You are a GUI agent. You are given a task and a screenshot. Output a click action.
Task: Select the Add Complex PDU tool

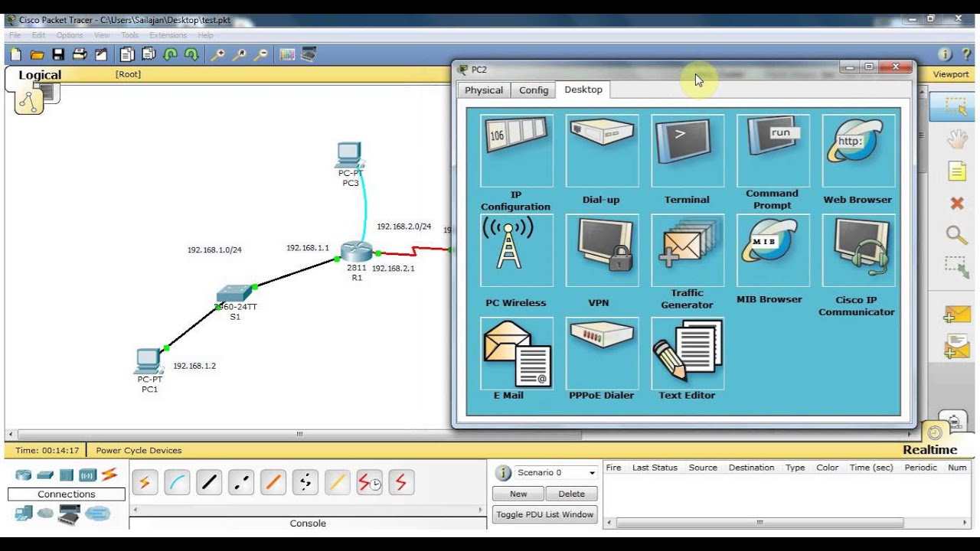tap(957, 347)
